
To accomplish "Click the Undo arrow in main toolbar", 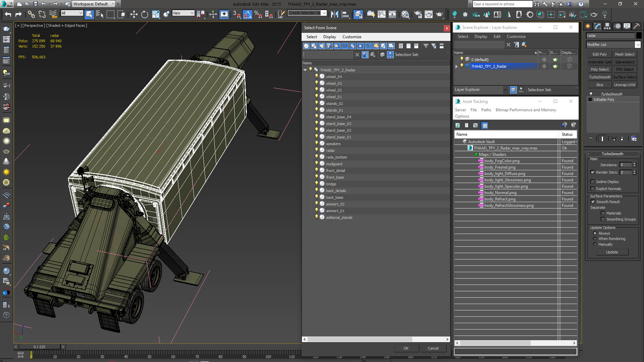I will [8, 14].
